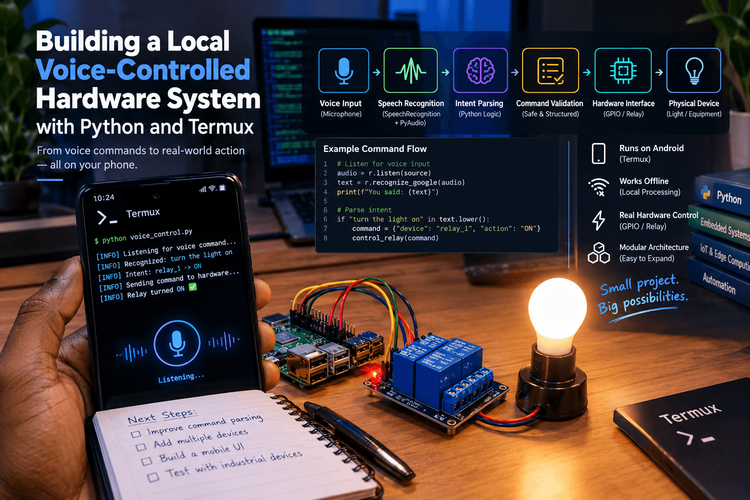Click the green checkmark after Relay turned ON

pyautogui.click(x=192, y=287)
